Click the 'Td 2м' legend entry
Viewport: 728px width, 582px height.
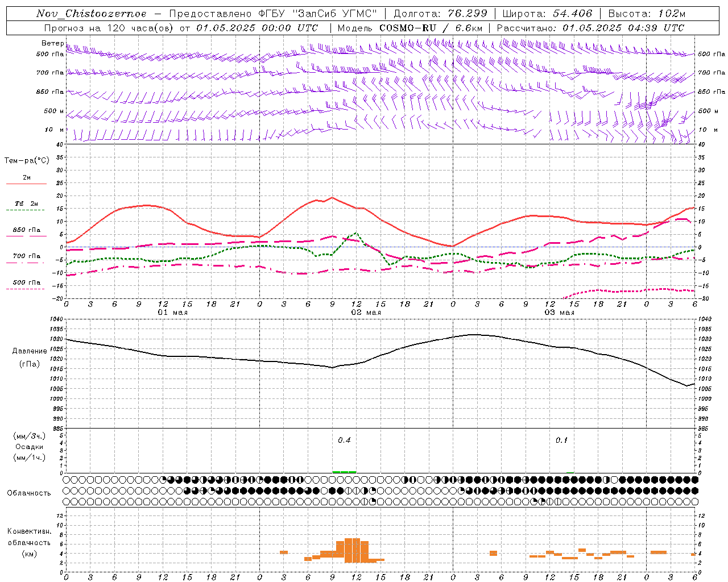pyautogui.click(x=26, y=203)
